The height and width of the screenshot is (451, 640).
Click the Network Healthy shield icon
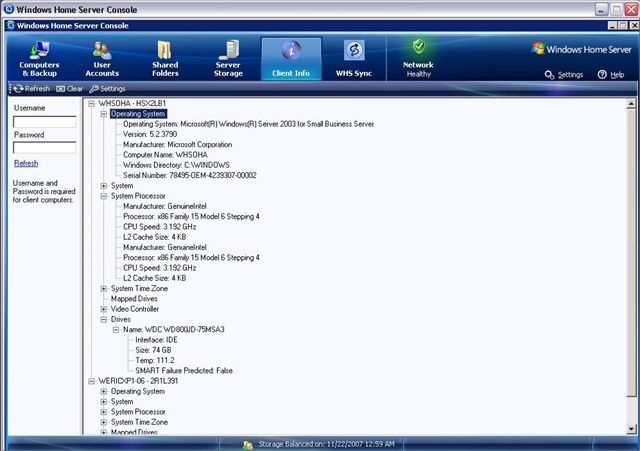[x=419, y=47]
